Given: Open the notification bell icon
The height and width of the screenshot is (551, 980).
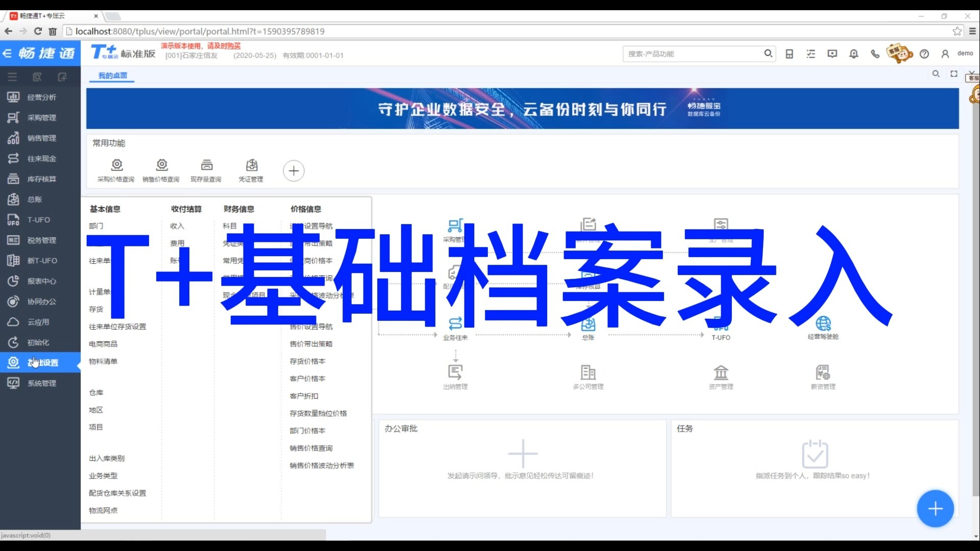Looking at the screenshot, I should [853, 54].
